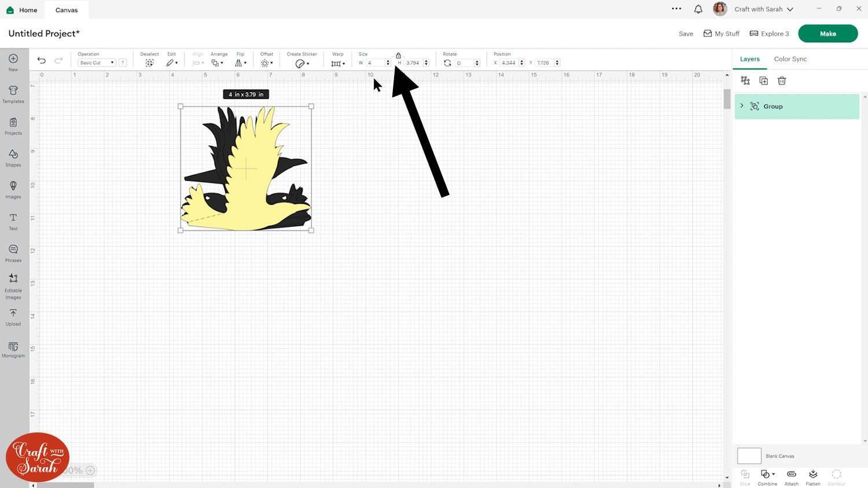Open the Warp dropdown
This screenshot has height=488, width=868.
(x=338, y=63)
